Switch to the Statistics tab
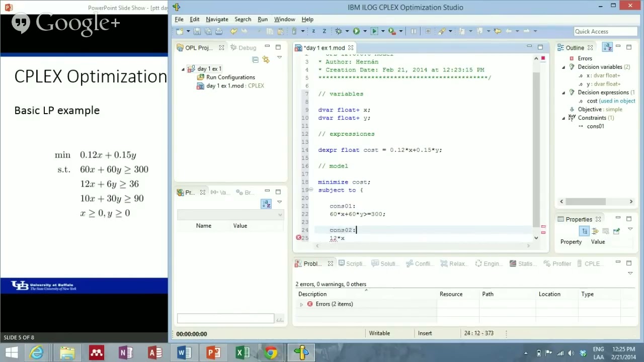 [x=523, y=263]
